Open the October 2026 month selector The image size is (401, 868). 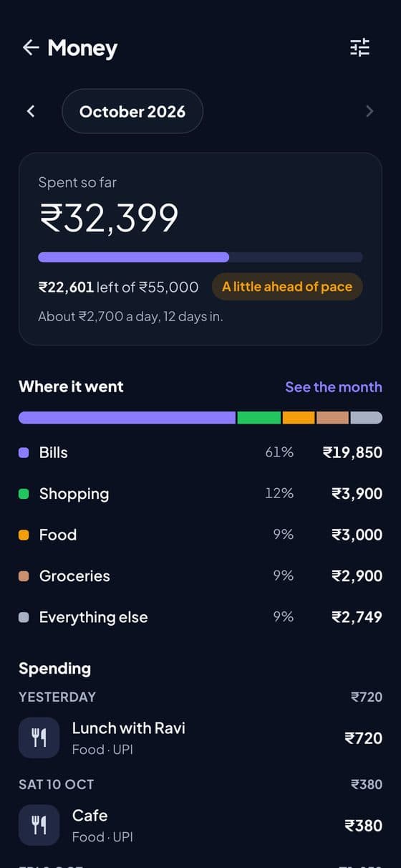click(x=132, y=111)
